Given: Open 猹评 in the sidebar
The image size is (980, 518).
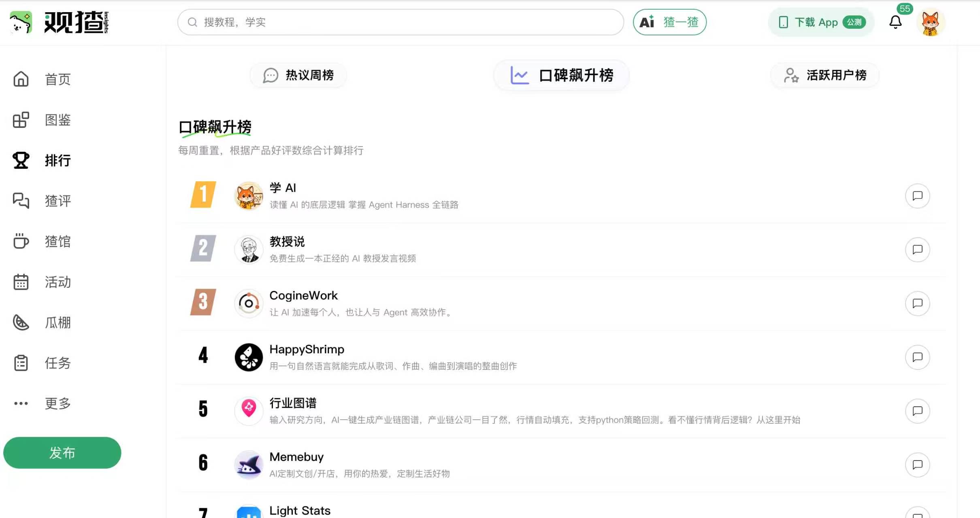Looking at the screenshot, I should click(58, 201).
